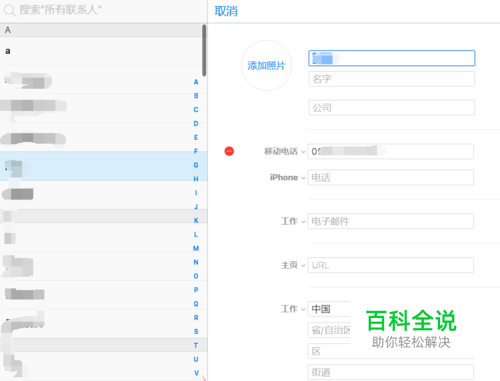Click the street (街道) field
The image size is (500, 381).
pos(391,372)
